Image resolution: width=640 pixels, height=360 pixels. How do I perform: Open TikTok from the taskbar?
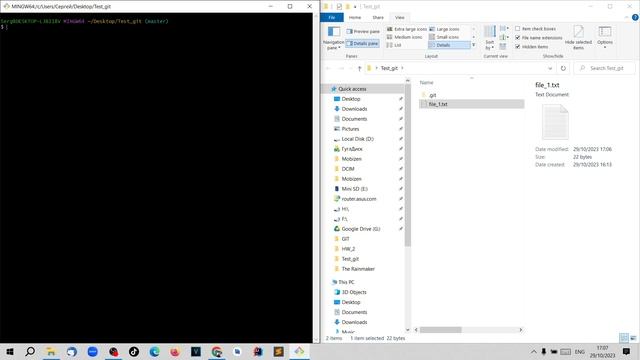(134, 351)
